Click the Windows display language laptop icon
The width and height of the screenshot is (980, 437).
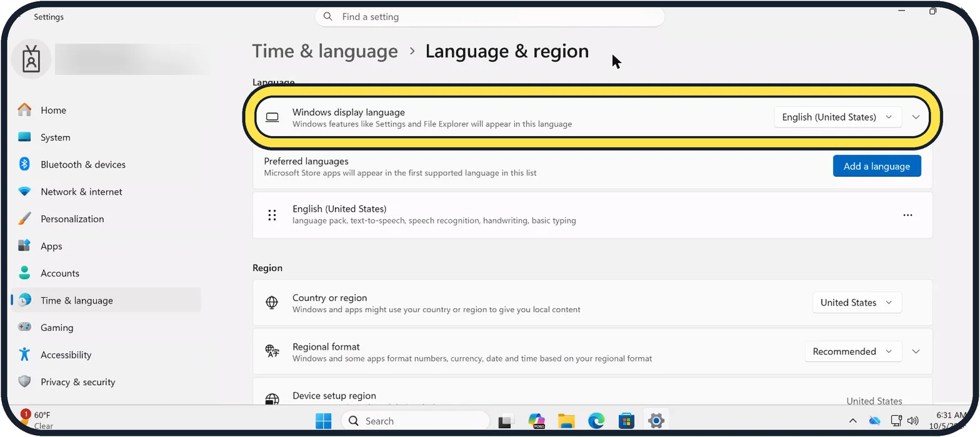[x=272, y=117]
